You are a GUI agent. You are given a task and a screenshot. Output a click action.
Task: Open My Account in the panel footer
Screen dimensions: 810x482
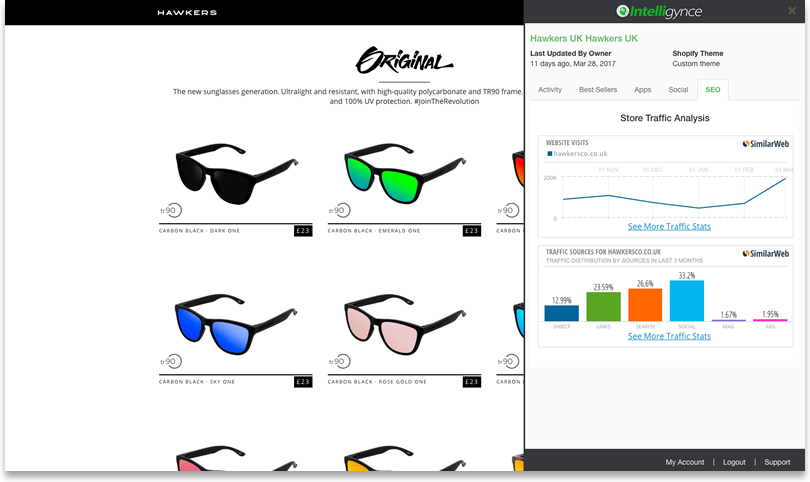684,462
